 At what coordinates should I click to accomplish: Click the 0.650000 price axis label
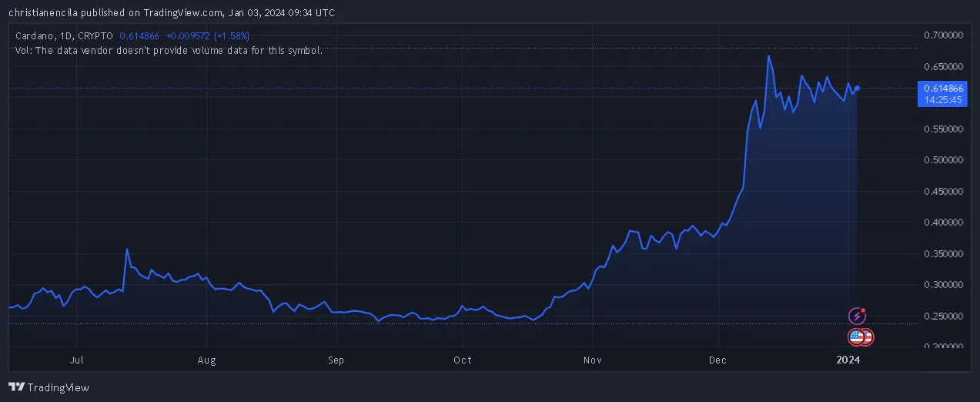click(943, 66)
